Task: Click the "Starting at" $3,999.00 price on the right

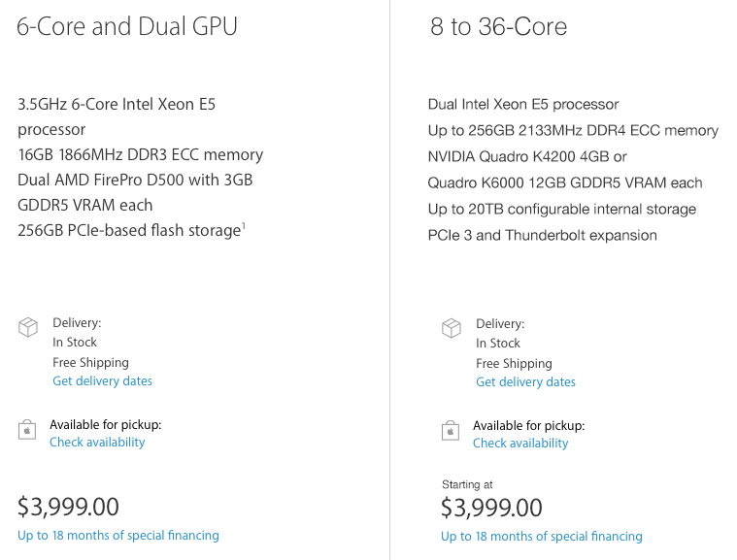Action: [x=491, y=508]
